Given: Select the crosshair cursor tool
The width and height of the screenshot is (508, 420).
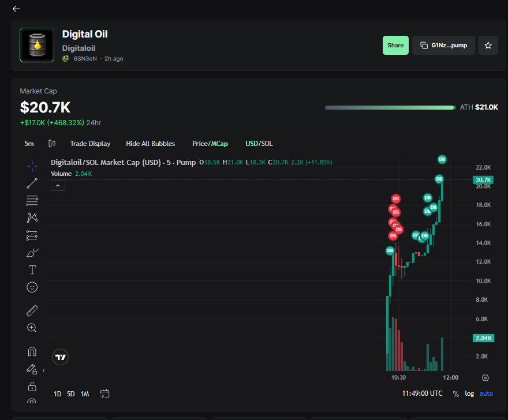Looking at the screenshot, I should tap(32, 166).
